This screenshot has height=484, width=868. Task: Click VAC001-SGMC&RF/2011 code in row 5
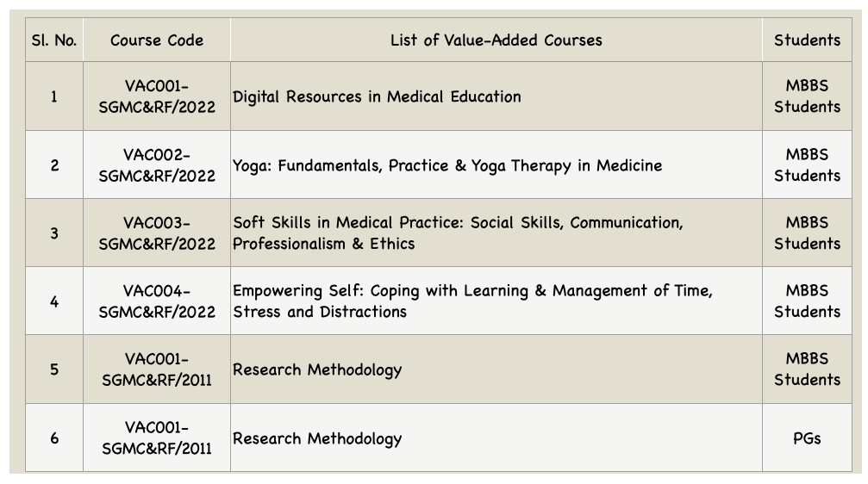coord(157,369)
